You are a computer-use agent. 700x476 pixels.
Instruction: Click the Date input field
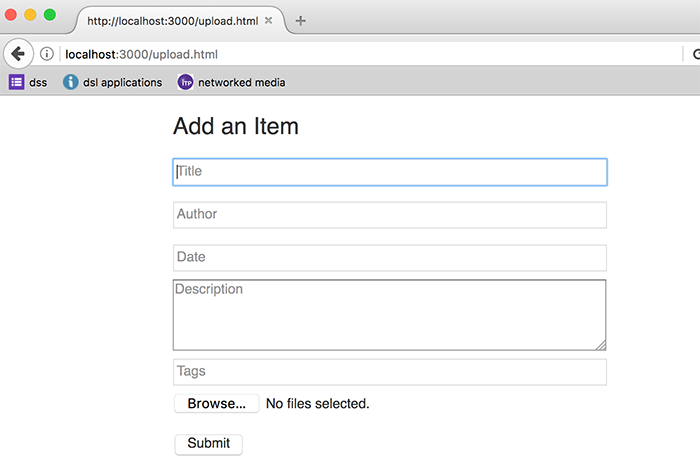pos(390,258)
